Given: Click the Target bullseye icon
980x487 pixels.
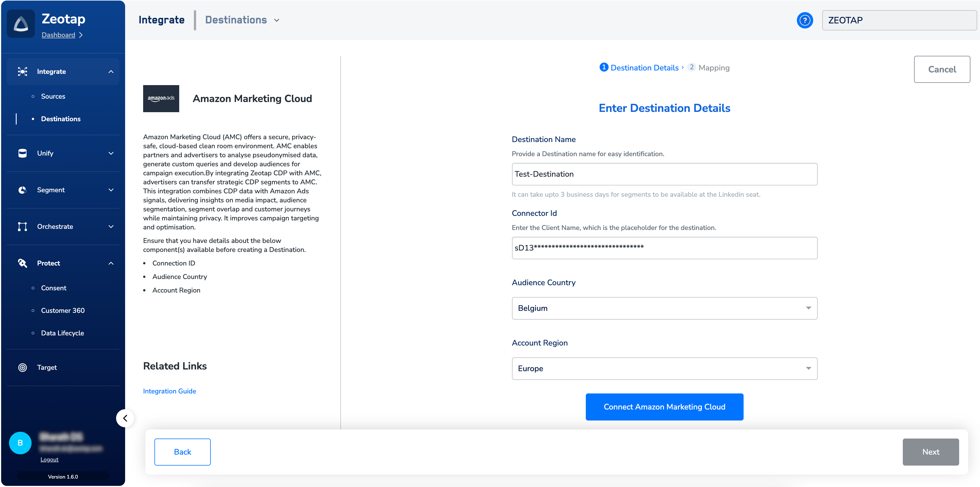Looking at the screenshot, I should pyautogui.click(x=23, y=368).
